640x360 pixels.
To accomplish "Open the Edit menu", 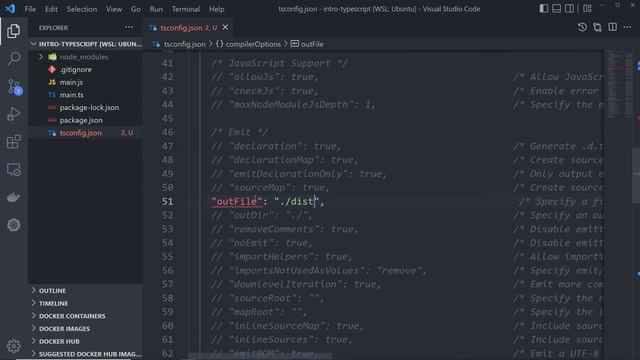I will pyautogui.click(x=51, y=9).
